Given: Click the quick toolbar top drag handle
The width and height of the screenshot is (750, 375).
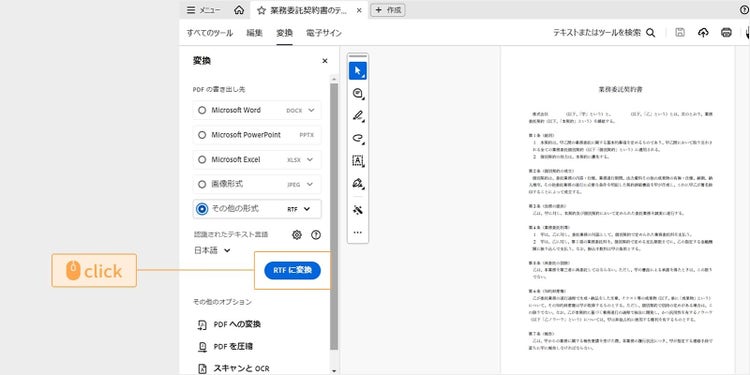Looking at the screenshot, I should 358,56.
